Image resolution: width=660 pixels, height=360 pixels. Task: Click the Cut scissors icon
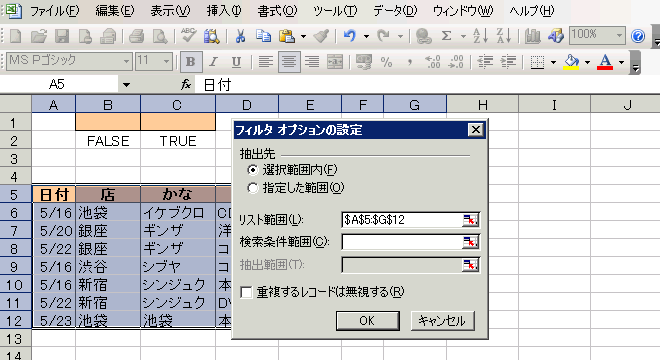(x=240, y=37)
